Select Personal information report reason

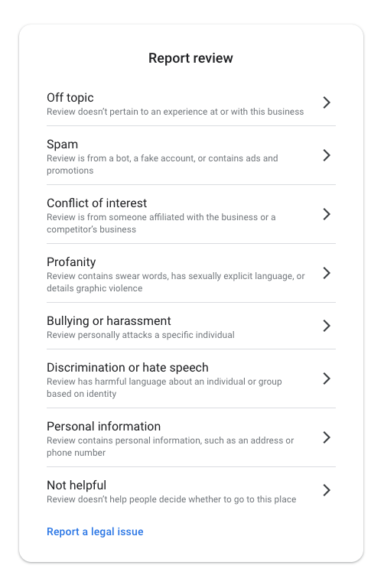pyautogui.click(x=191, y=437)
